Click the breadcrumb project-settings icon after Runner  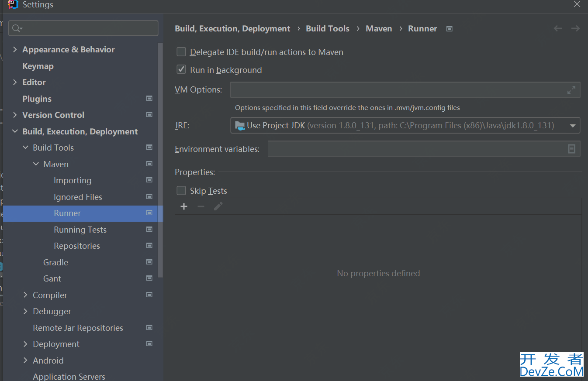click(450, 29)
